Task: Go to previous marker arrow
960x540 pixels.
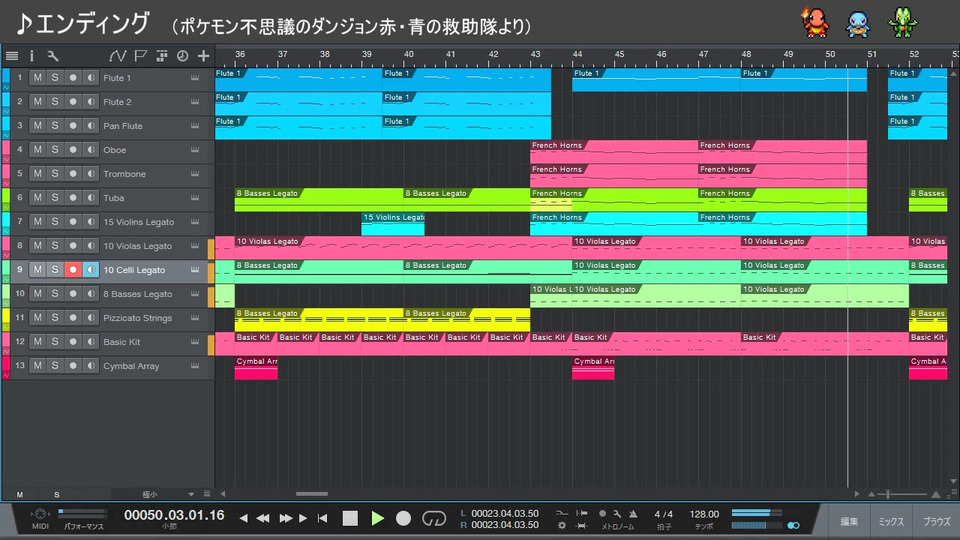Action: (244, 519)
